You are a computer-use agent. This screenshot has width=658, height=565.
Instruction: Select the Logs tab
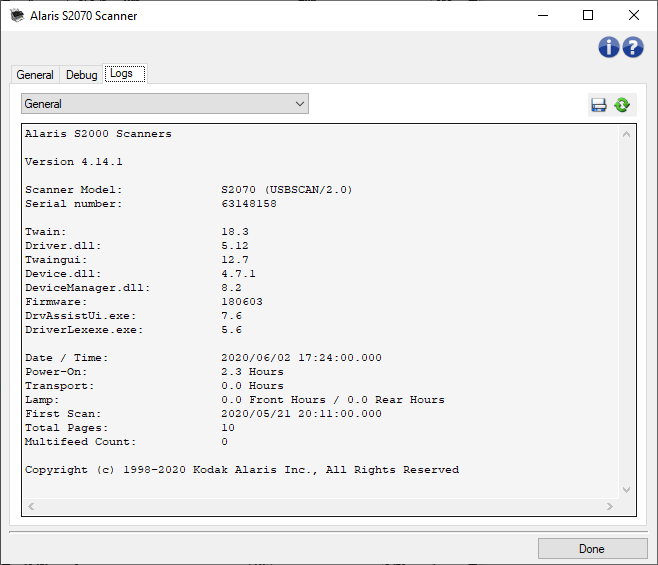125,73
